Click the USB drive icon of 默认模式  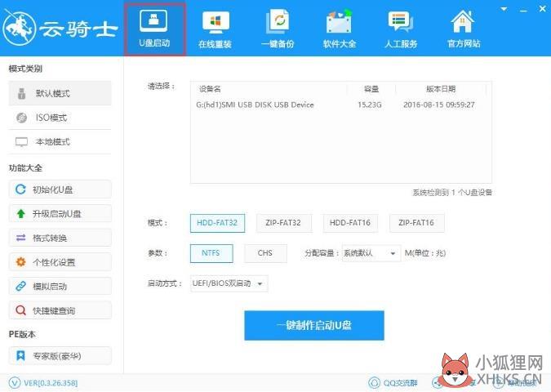21,94
